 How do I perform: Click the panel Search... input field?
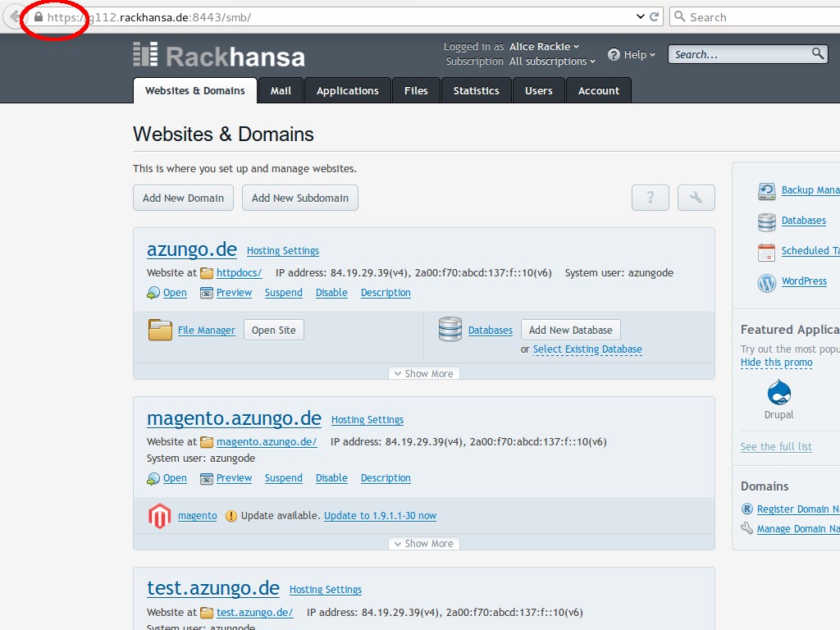(739, 54)
